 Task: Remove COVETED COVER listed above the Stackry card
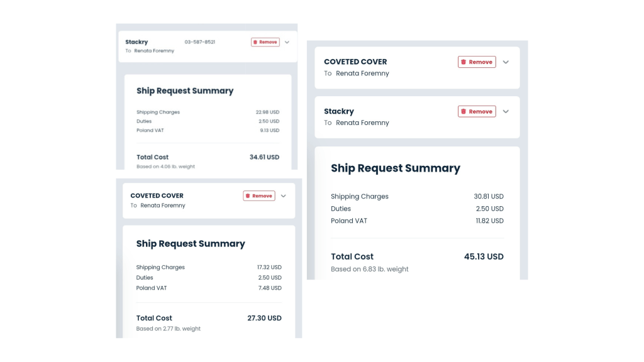tap(477, 62)
